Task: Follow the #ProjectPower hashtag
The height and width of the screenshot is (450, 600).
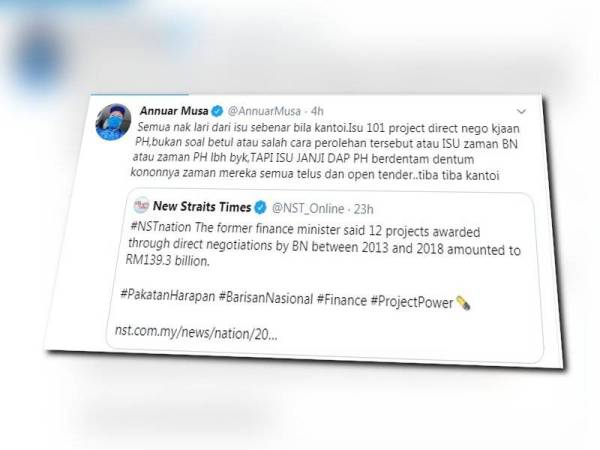Action: [x=412, y=302]
